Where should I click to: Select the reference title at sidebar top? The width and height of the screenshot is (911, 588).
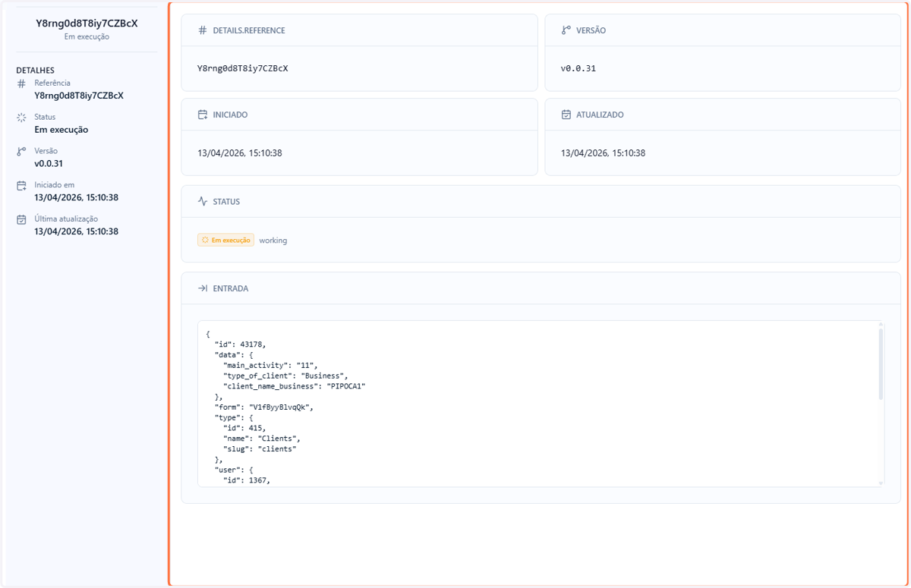pyautogui.click(x=87, y=24)
